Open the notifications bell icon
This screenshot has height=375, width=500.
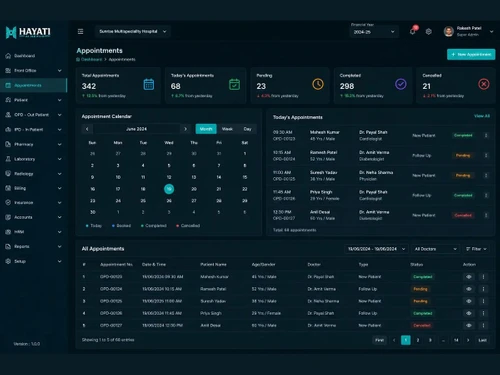413,31
